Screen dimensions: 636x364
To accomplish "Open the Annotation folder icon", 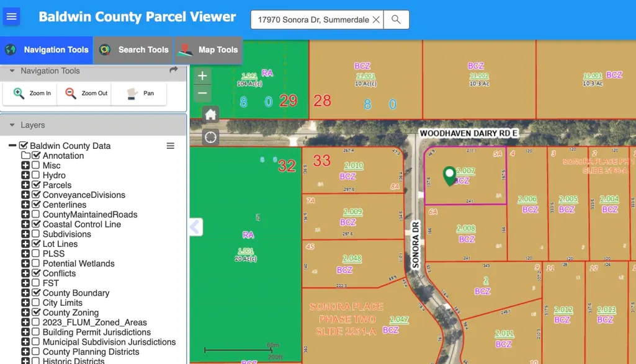I will coord(25,155).
